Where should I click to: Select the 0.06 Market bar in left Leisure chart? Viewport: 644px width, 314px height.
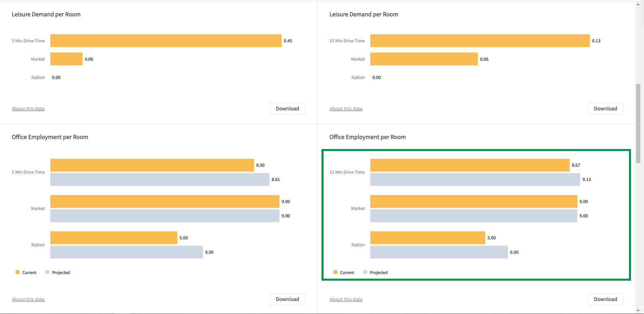click(x=66, y=59)
